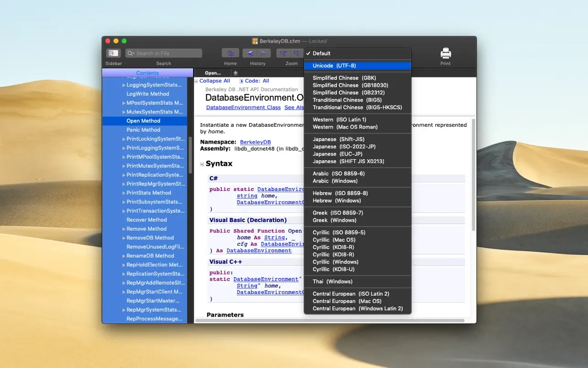Collapse the Syntax section toggle
Screen dimensions: 588x368
click(202, 164)
